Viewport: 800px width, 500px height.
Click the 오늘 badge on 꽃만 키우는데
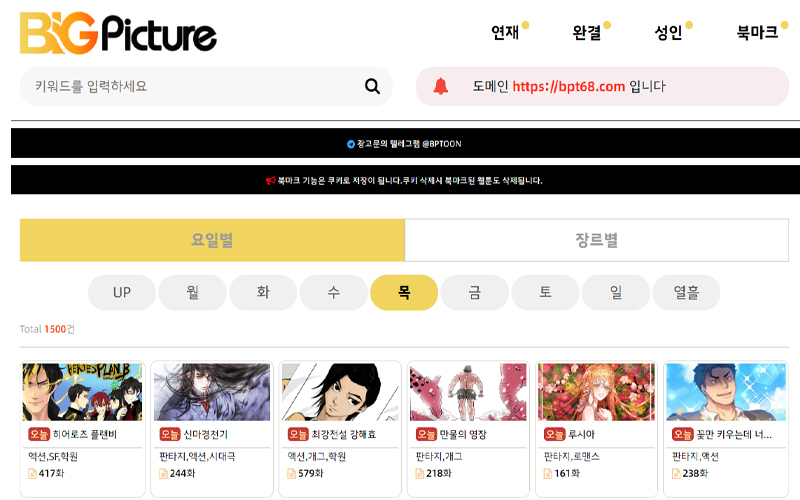tap(683, 434)
